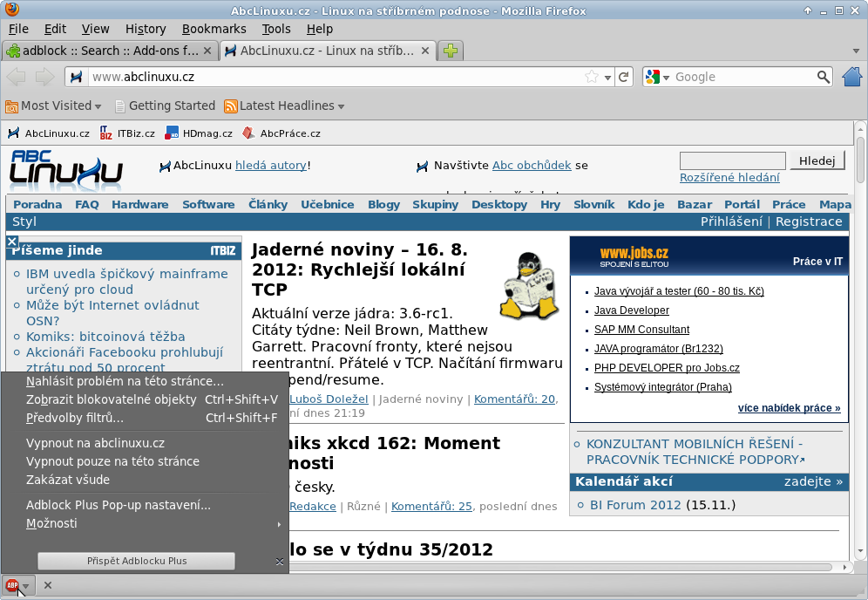This screenshot has width=868, height=600.
Task: Close the AbcLinuxu.cz tab
Action: pos(425,51)
